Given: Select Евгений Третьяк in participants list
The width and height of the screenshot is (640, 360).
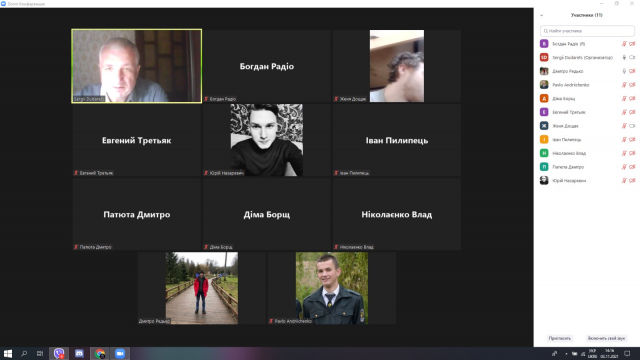Looking at the screenshot, I should coord(587,112).
